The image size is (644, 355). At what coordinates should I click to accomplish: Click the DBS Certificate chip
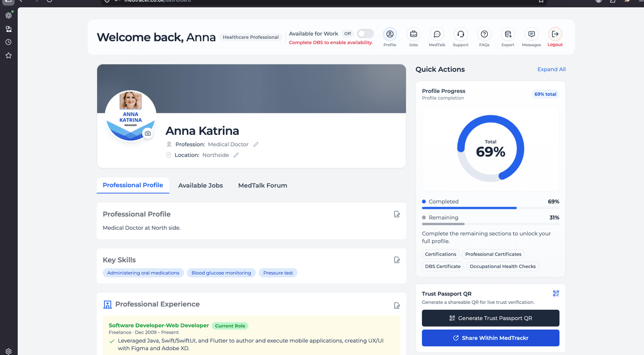(443, 266)
